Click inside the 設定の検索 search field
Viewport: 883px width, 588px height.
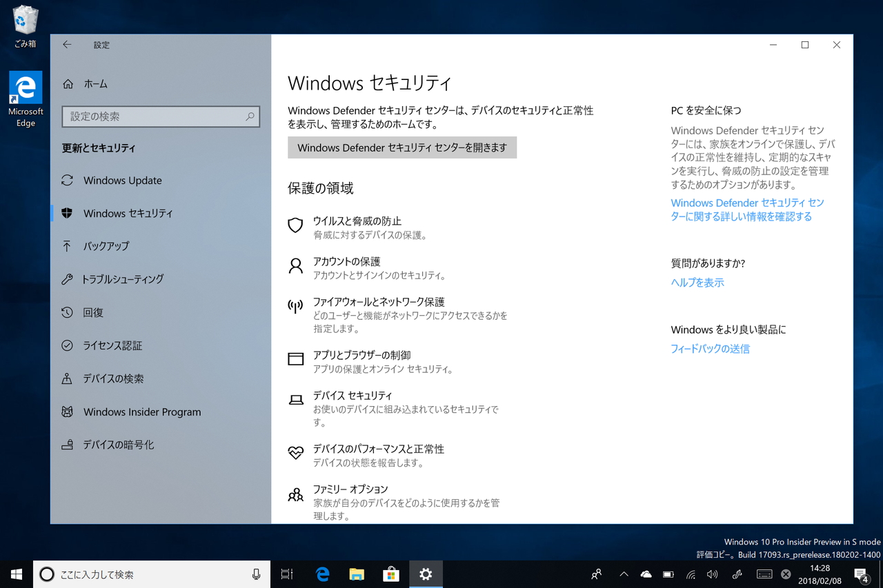point(160,116)
